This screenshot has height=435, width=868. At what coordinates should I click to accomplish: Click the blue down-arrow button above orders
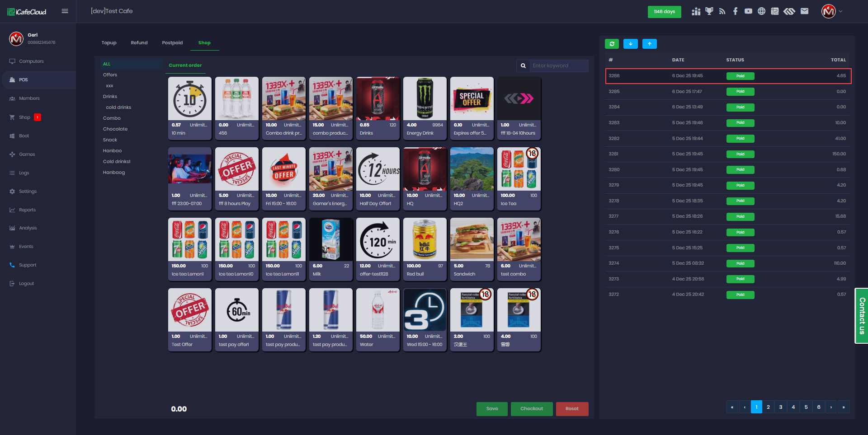[x=631, y=44]
